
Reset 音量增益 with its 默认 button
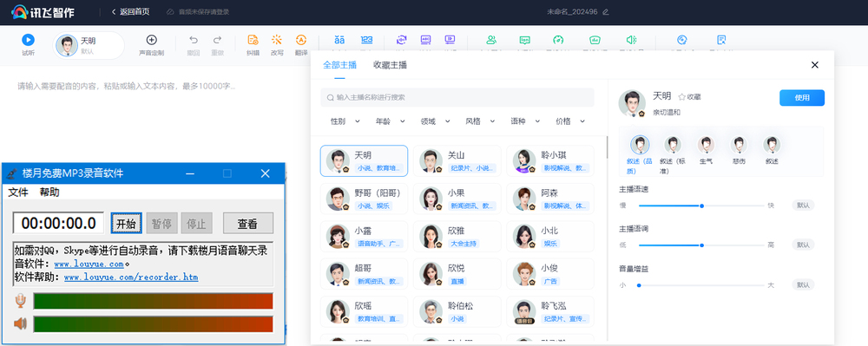click(x=803, y=285)
